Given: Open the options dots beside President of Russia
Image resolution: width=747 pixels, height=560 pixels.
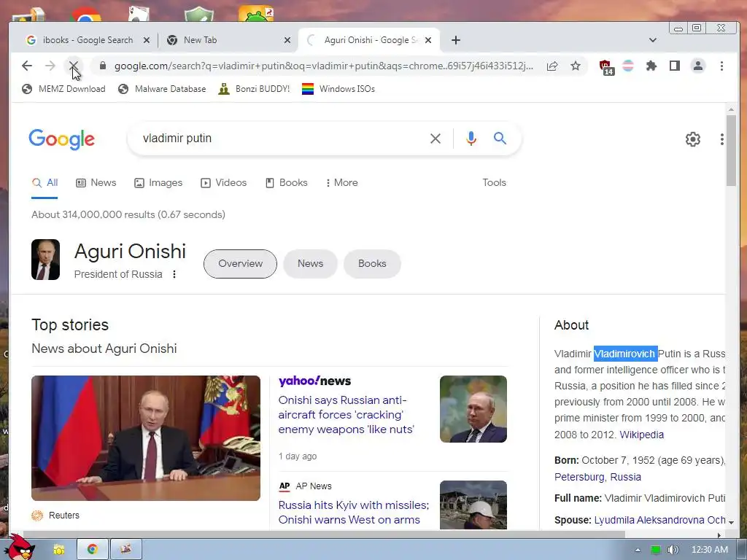Looking at the screenshot, I should (x=174, y=274).
